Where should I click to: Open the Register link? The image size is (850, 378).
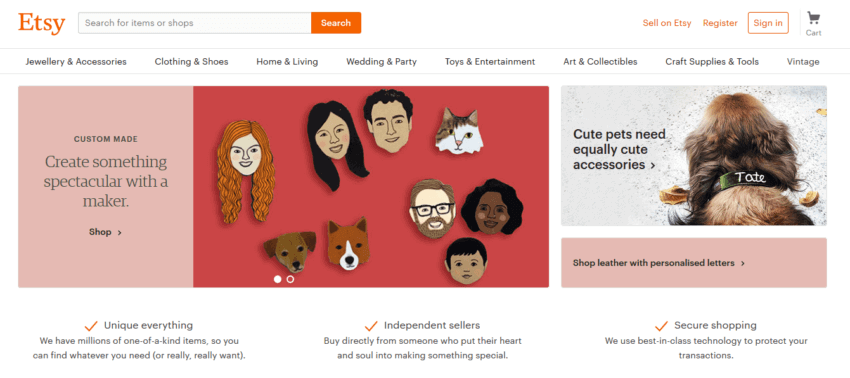[720, 23]
